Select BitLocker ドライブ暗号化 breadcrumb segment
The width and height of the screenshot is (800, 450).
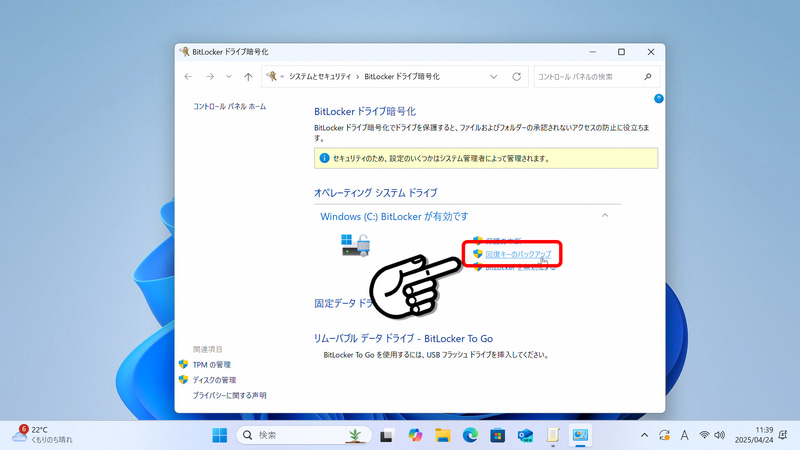(402, 77)
